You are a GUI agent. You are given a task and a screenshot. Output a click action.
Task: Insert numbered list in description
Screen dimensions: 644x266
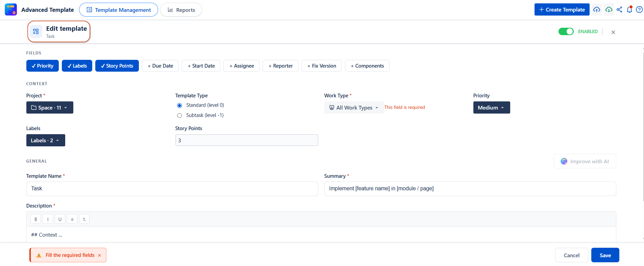point(84,219)
